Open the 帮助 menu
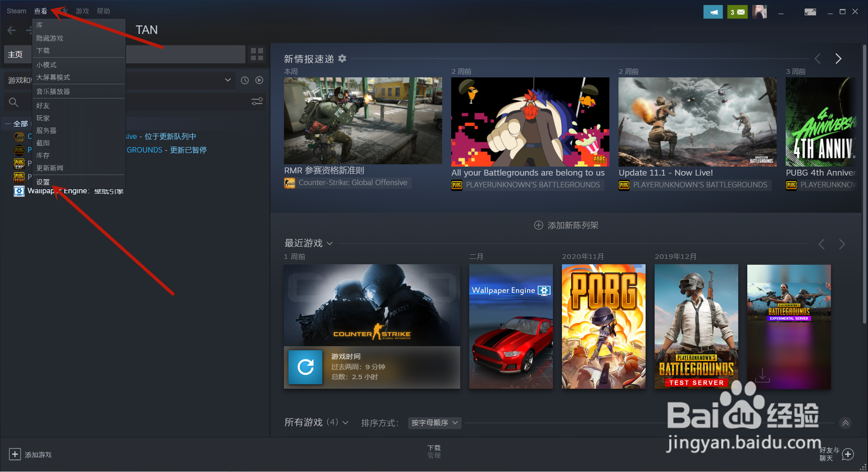 [103, 11]
